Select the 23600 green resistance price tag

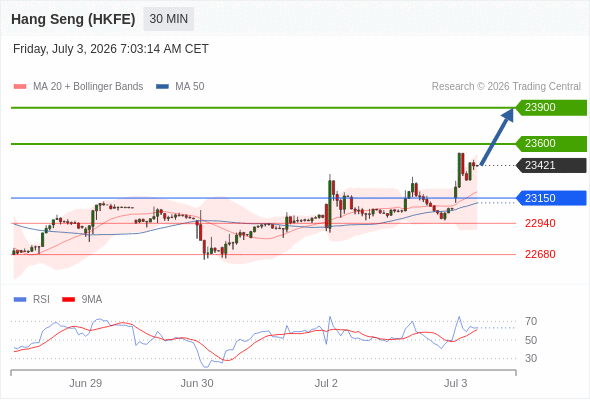point(551,144)
